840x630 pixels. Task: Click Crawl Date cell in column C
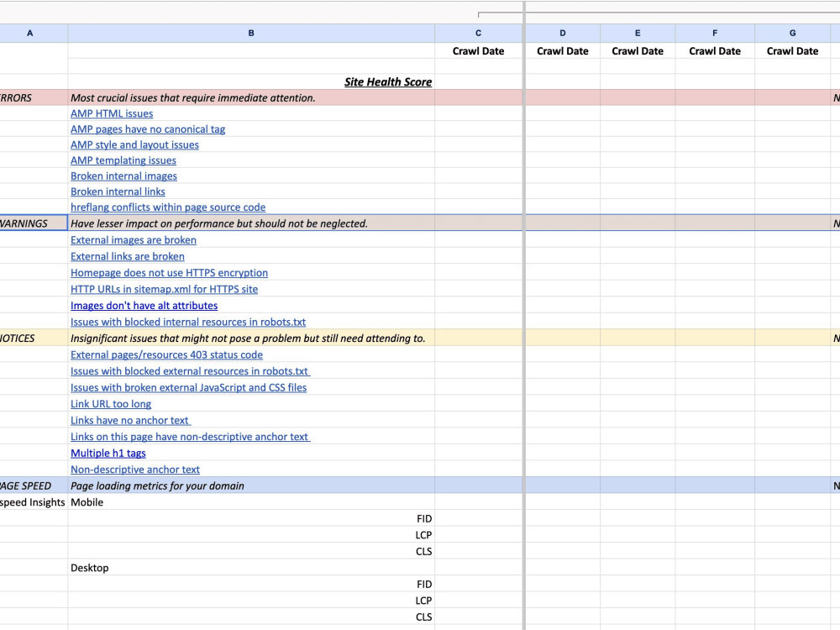[x=479, y=51]
